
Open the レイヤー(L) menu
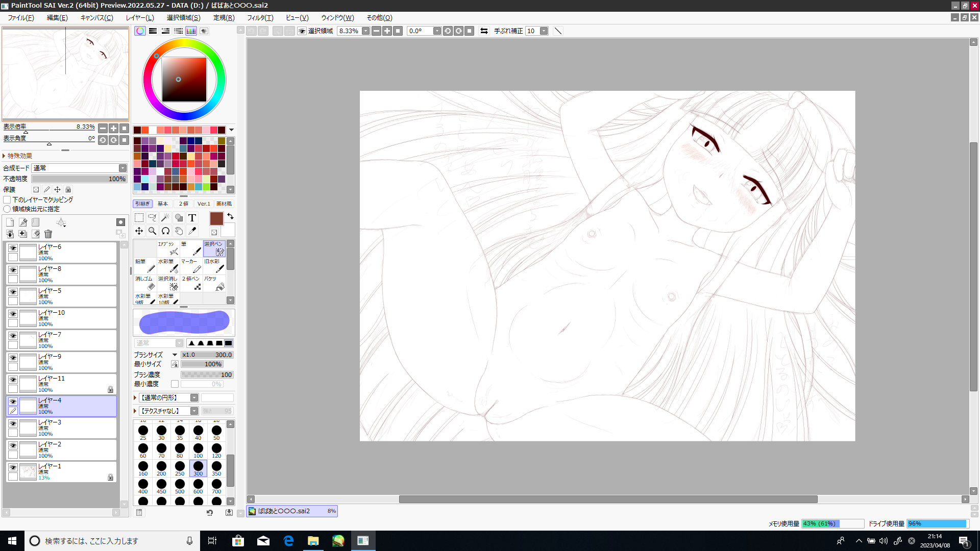(x=140, y=18)
